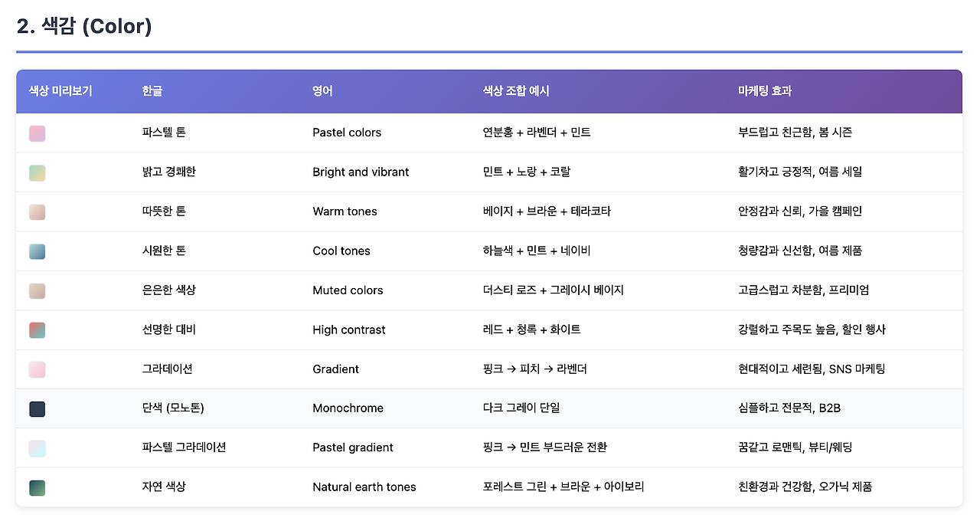Click the pink swatch for 그라데이션 row
980x531 pixels.
pos(38,369)
